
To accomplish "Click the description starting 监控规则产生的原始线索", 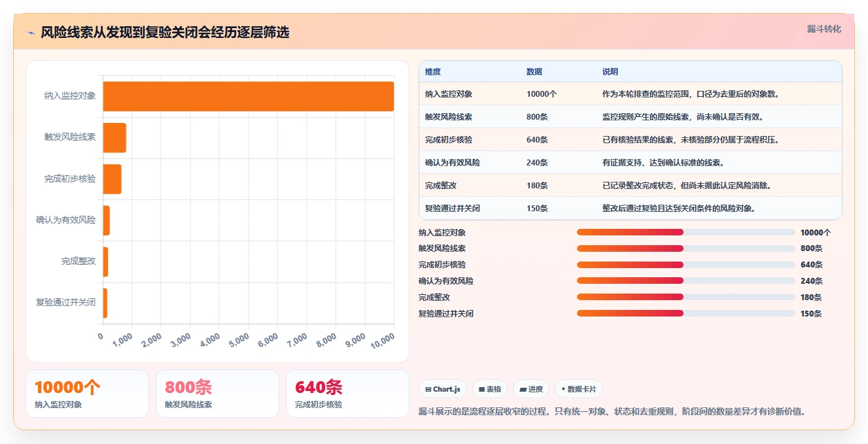I will [x=683, y=117].
